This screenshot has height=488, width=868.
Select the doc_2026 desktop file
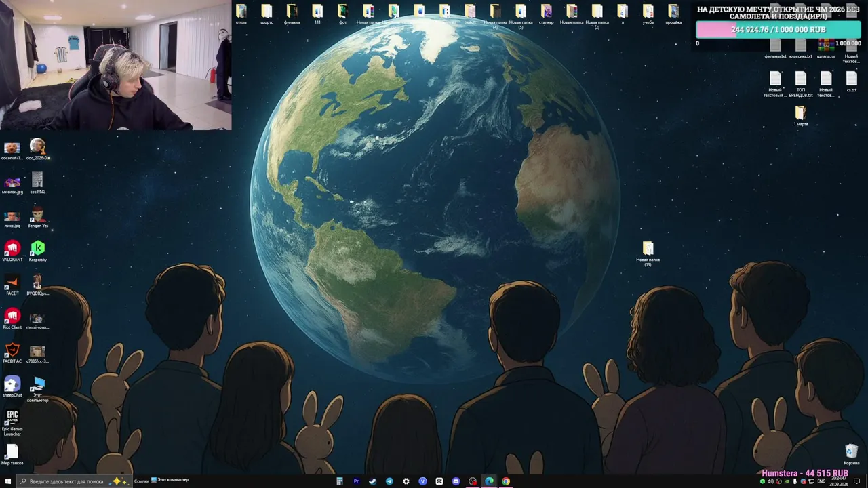tap(38, 150)
